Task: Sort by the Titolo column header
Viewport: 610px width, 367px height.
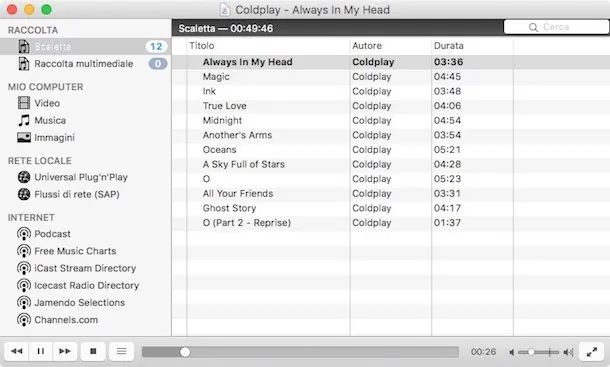Action: point(202,46)
